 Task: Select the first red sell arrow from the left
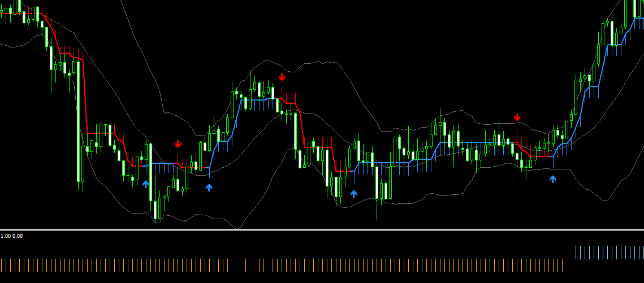178,144
